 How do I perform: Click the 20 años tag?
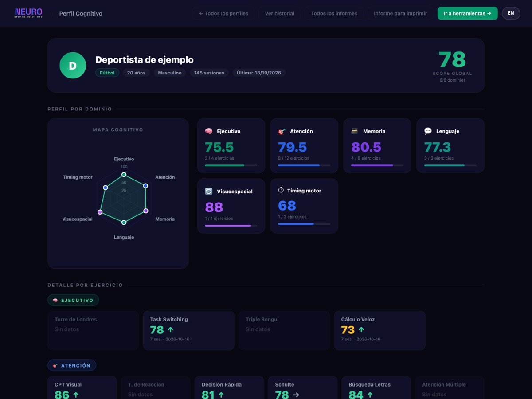137,73
